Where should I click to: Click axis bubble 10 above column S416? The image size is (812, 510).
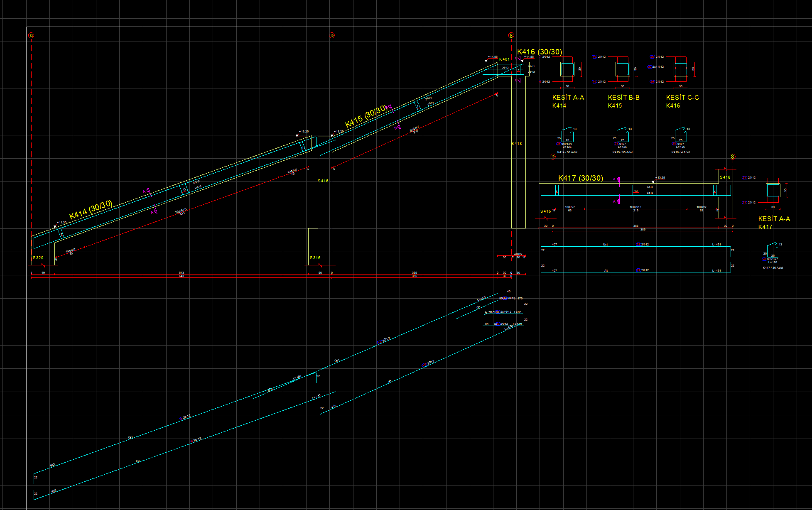(331, 36)
